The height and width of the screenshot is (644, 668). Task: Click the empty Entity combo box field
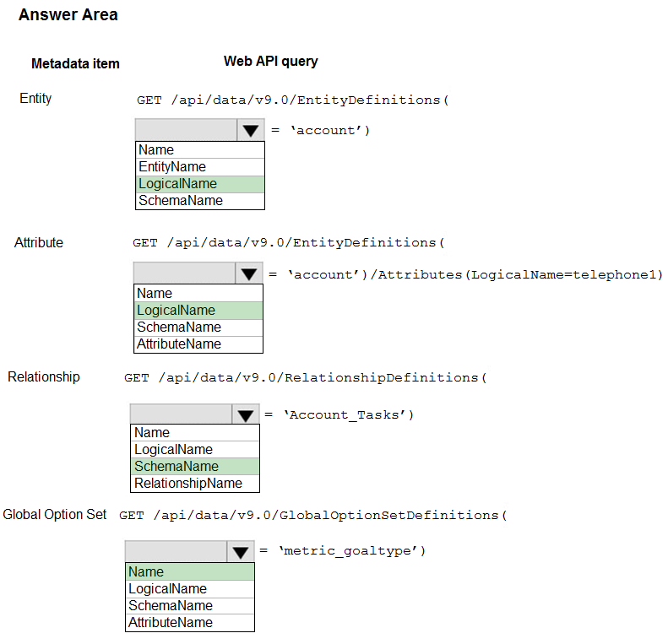186,130
